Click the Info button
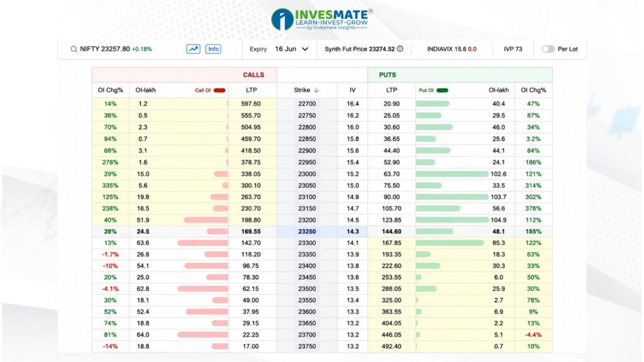644x362 pixels. click(213, 49)
